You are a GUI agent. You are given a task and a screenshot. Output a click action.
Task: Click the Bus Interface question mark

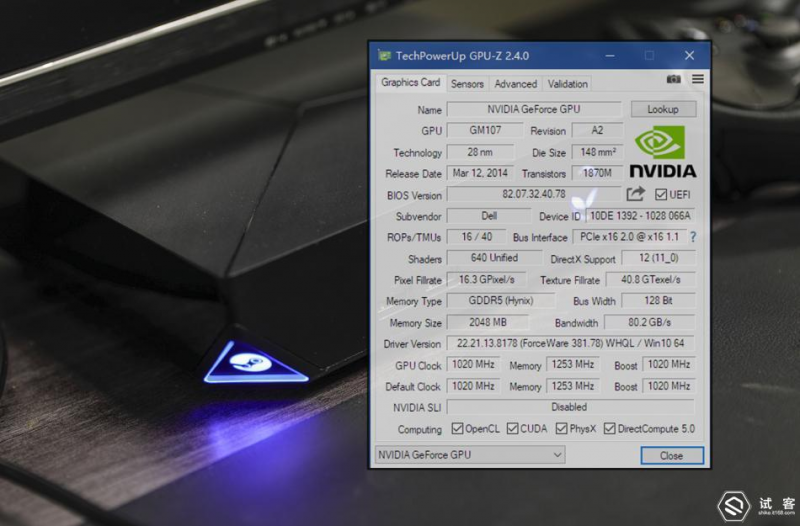click(x=693, y=237)
